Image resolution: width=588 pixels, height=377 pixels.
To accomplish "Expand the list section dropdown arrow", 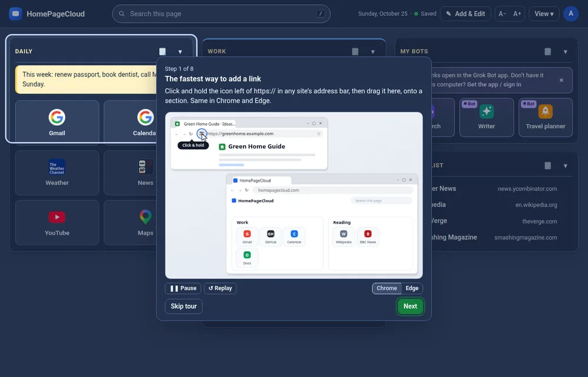I will [566, 166].
